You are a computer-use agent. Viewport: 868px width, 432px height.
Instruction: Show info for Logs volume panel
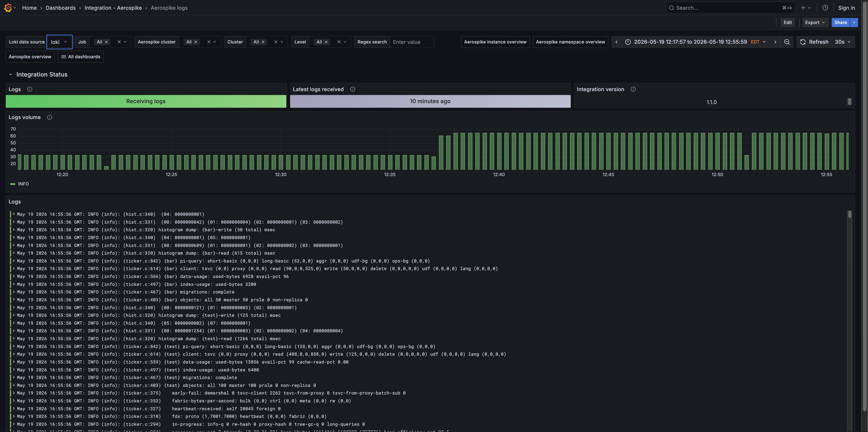(x=49, y=117)
